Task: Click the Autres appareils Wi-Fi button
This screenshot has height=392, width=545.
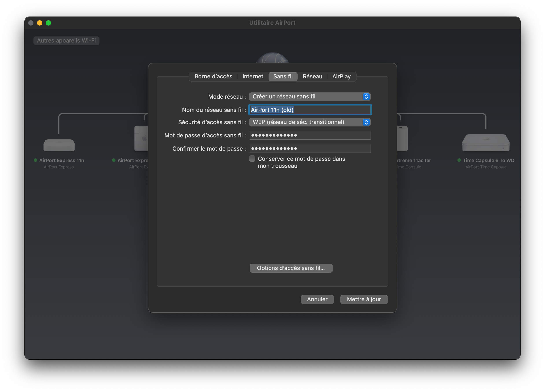Action: tap(66, 41)
